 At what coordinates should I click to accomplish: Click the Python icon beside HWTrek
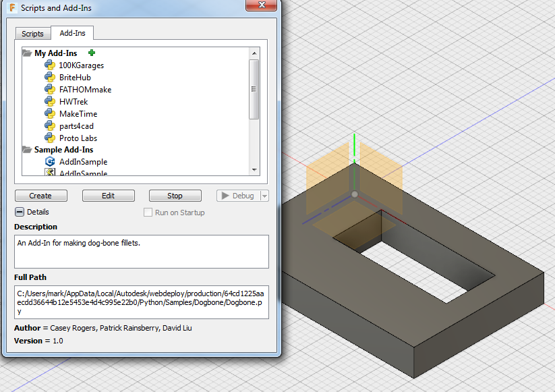coord(49,102)
